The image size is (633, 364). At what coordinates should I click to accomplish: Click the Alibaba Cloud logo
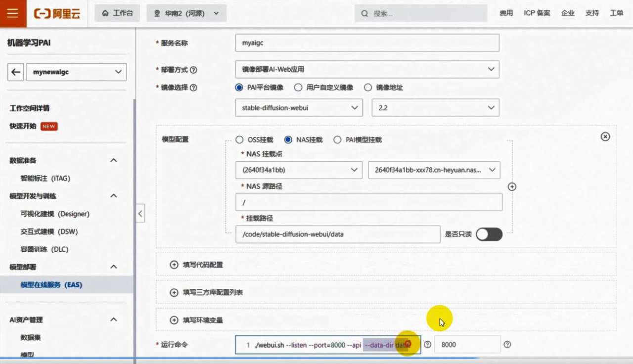point(57,13)
